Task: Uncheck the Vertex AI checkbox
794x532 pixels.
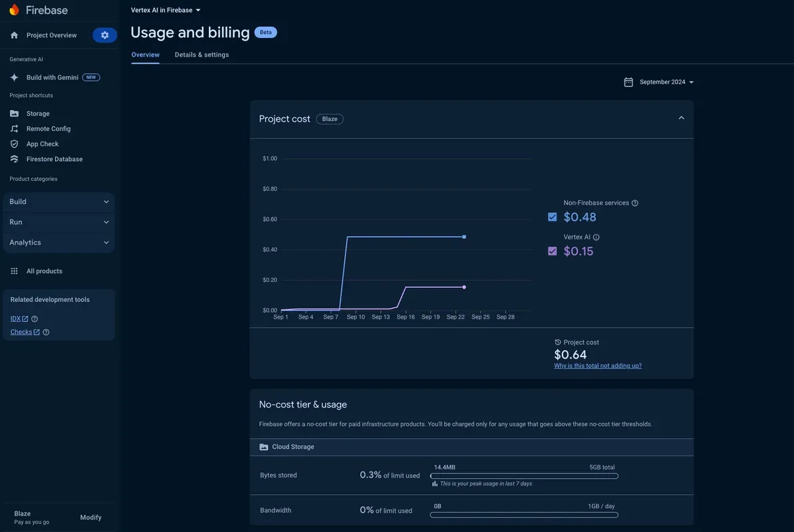Action: (x=553, y=251)
